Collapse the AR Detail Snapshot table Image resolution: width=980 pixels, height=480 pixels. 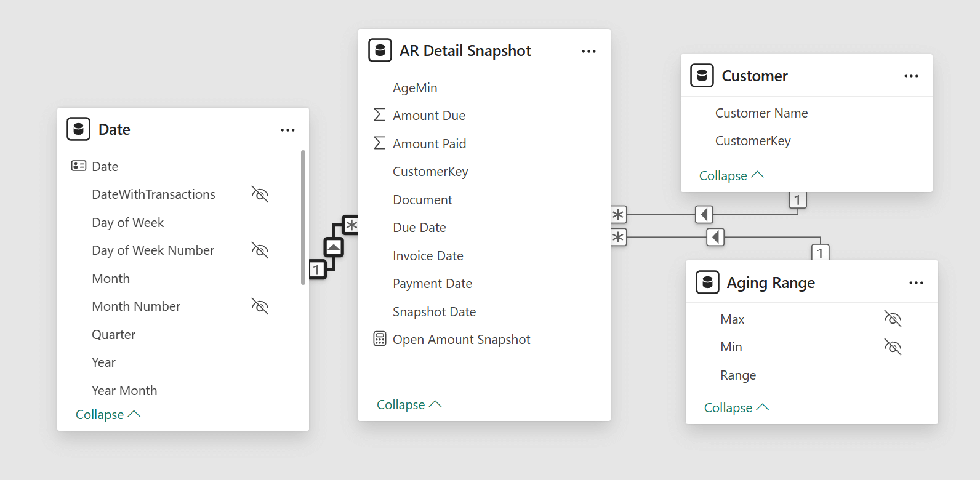click(409, 404)
